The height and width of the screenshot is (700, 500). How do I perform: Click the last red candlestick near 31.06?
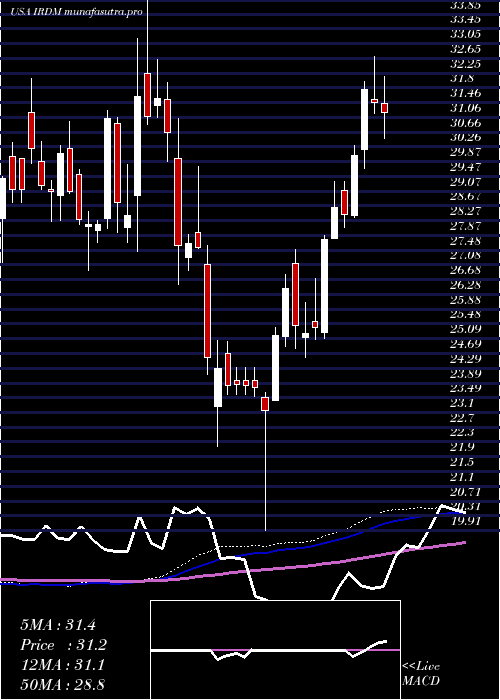[x=384, y=108]
